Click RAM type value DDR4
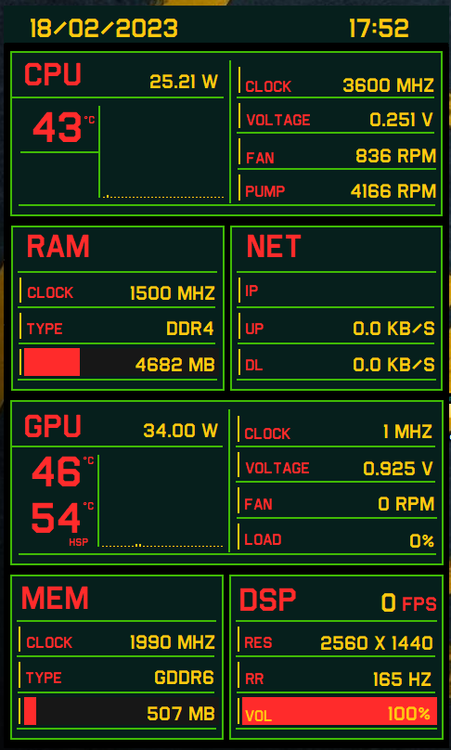This screenshot has height=750, width=451. pos(190,329)
